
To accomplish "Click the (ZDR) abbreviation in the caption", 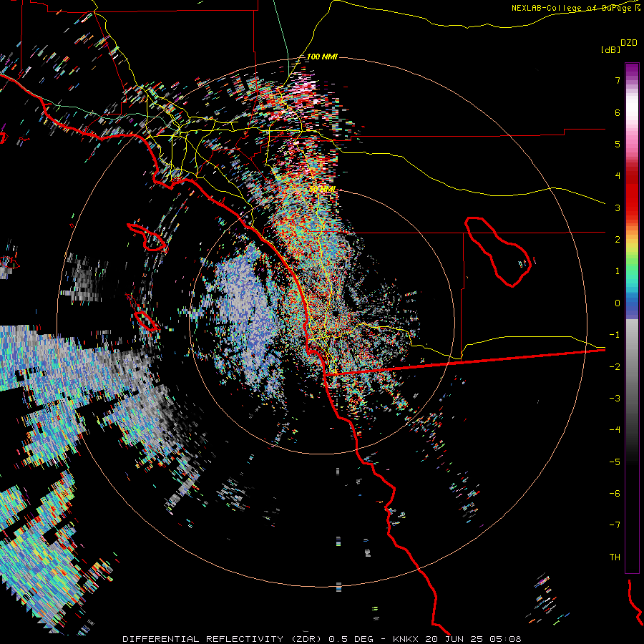I will (306, 639).
